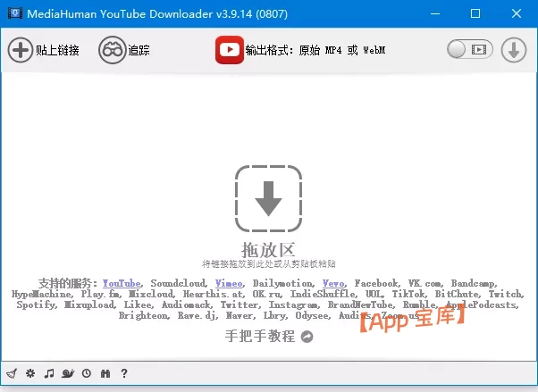The height and width of the screenshot is (392, 538).
Task: Click the Soundcloud text in supported services
Action: click(179, 283)
